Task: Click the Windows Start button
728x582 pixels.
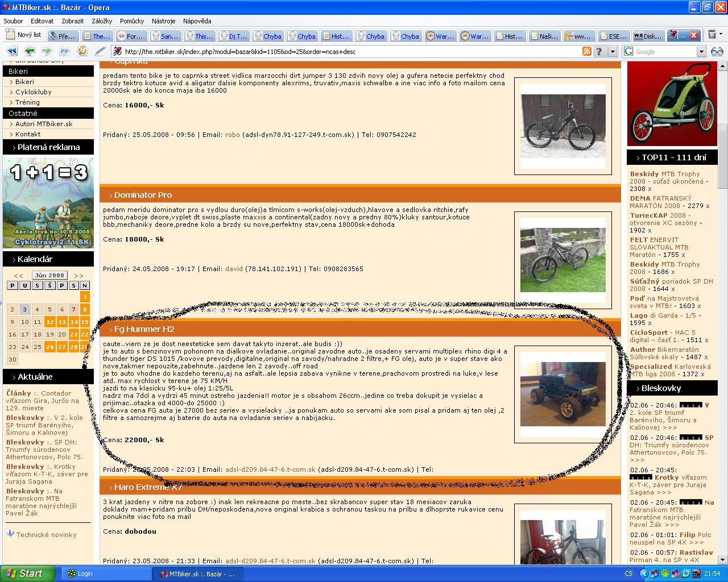Action: (x=27, y=573)
